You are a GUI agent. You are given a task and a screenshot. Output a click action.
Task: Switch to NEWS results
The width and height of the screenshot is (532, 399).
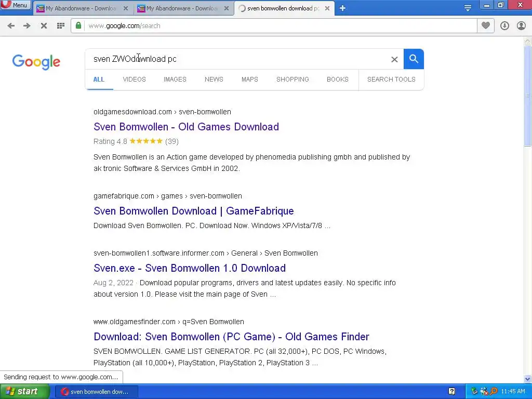pos(214,79)
